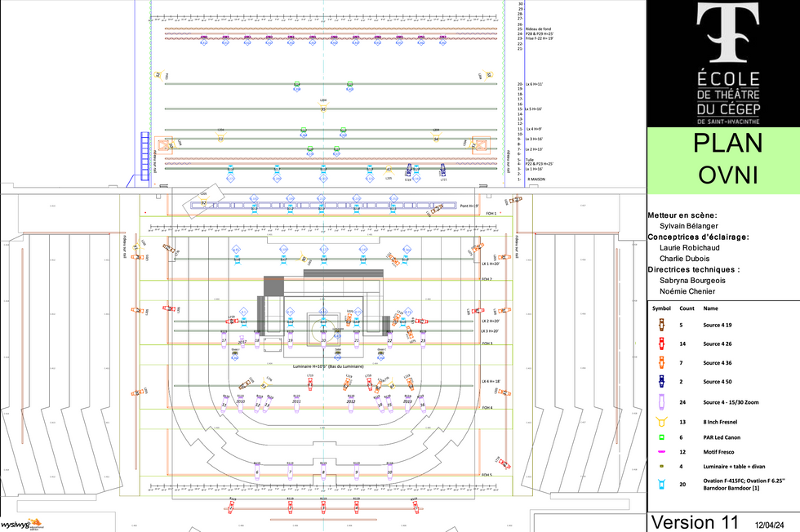The height and width of the screenshot is (532, 800).
Task: Click the '8 Inch Fresnel' legend name
Action: (x=720, y=423)
